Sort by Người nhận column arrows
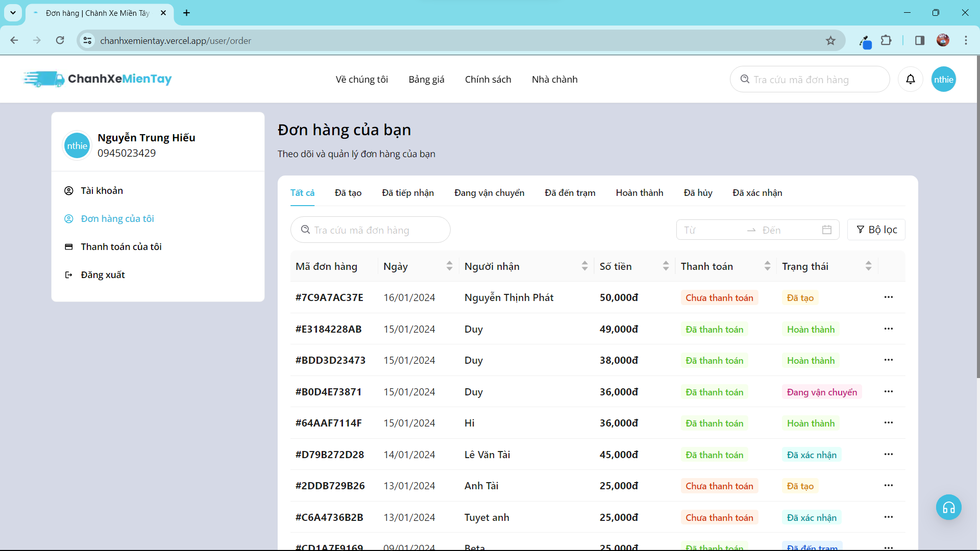The height and width of the screenshot is (551, 980). tap(584, 266)
